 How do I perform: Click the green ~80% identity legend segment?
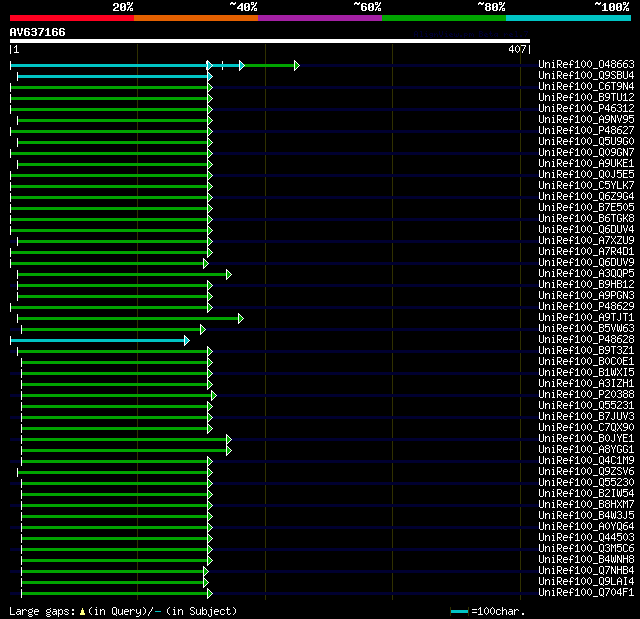pos(444,18)
